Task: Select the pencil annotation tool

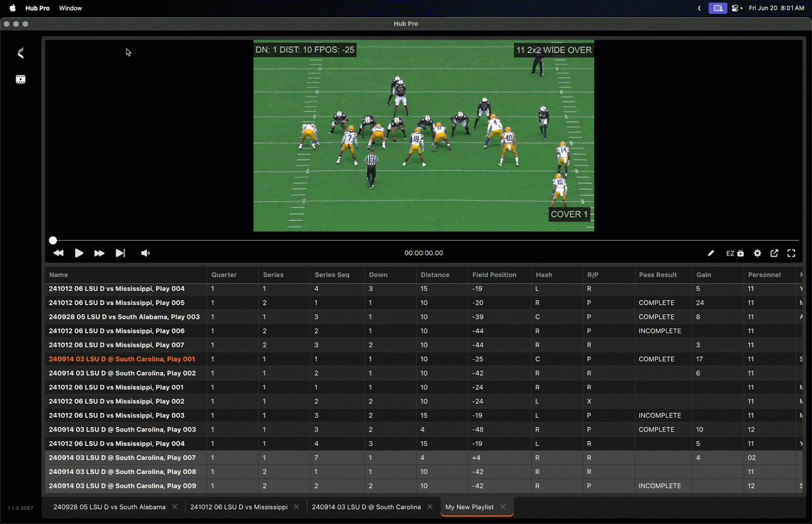Action: point(710,253)
